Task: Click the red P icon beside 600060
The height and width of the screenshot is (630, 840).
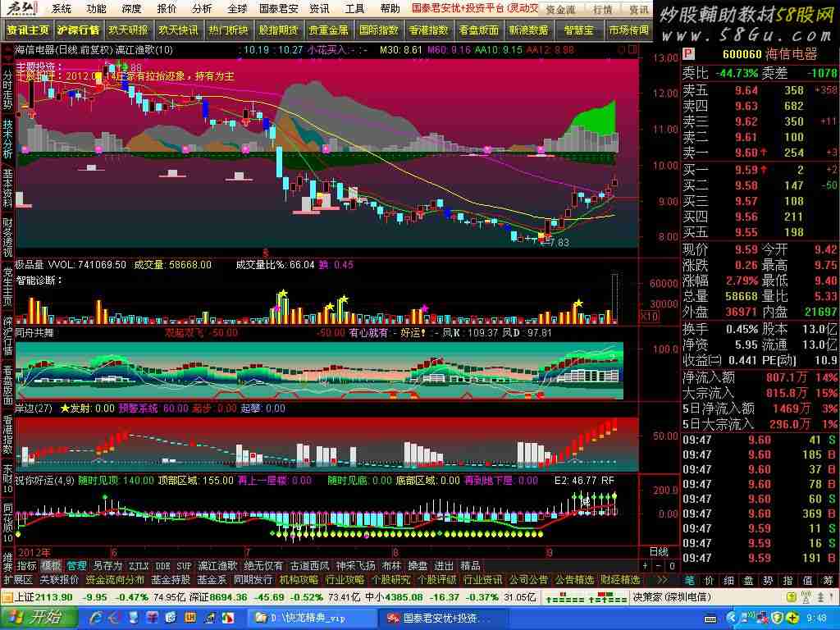Action: [688, 54]
